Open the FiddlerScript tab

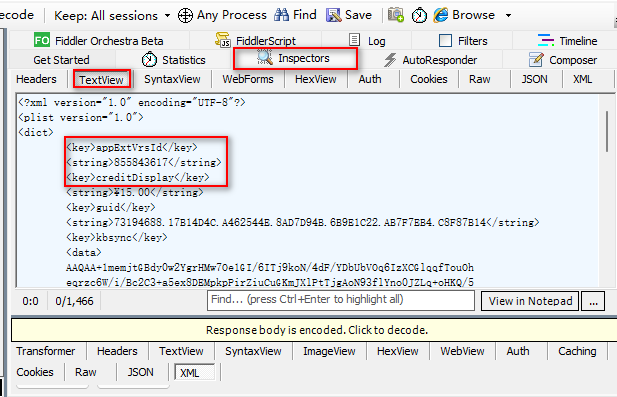click(256, 41)
